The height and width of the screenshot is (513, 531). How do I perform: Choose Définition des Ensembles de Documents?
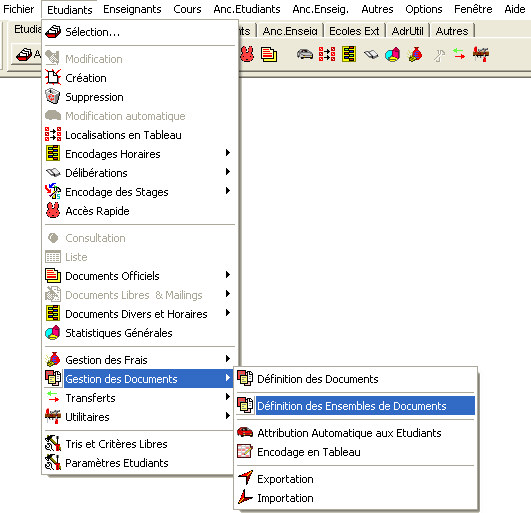pyautogui.click(x=356, y=405)
